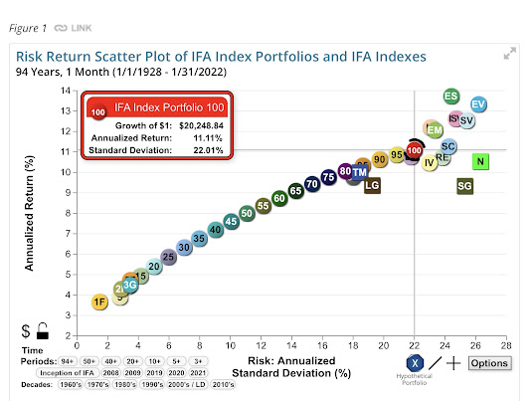Click the chart title text

click(221, 57)
